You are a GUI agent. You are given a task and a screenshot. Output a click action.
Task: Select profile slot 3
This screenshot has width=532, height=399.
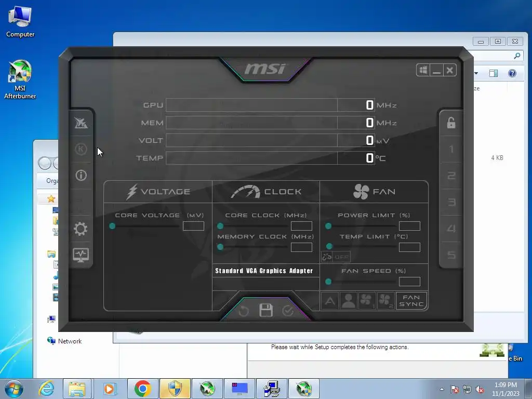tap(451, 202)
